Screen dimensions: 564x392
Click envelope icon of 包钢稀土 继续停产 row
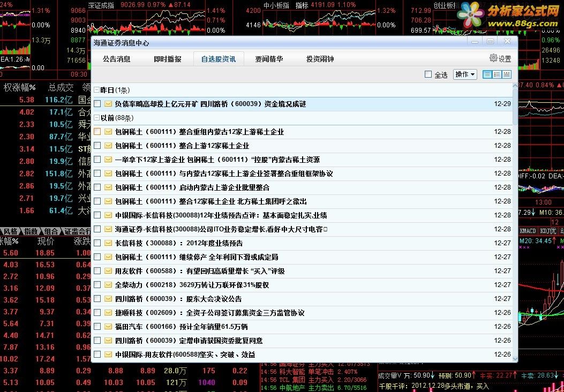tap(108, 257)
